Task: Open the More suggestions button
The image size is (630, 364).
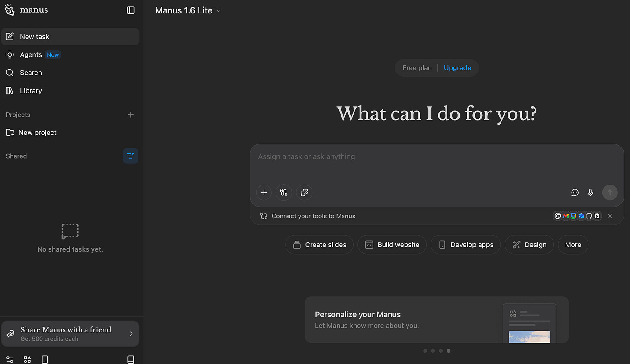Action: point(573,245)
